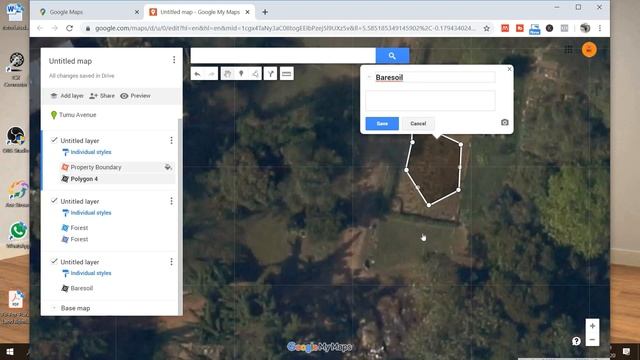Add an image using the camera icon
640x360 pixels.
pos(504,122)
